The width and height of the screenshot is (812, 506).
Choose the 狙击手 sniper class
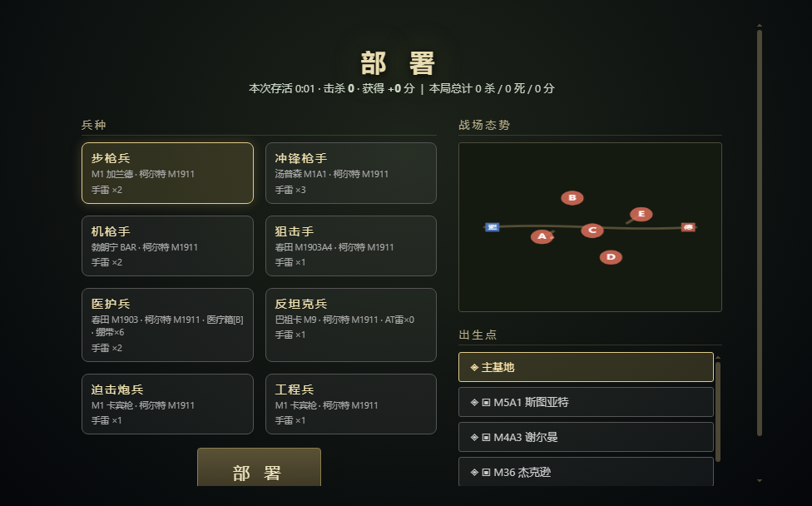pyautogui.click(x=350, y=246)
